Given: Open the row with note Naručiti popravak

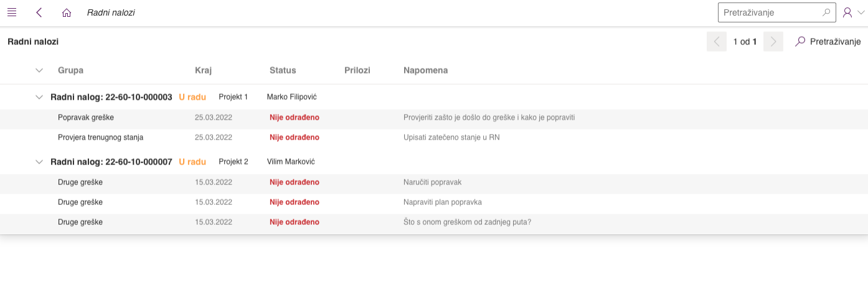Looking at the screenshot, I should click(x=432, y=182).
